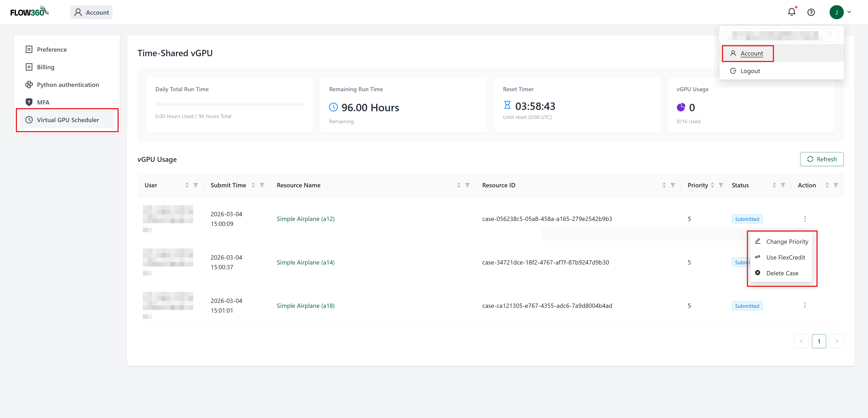The width and height of the screenshot is (868, 418).
Task: Click the Python authentication icon
Action: [x=29, y=84]
